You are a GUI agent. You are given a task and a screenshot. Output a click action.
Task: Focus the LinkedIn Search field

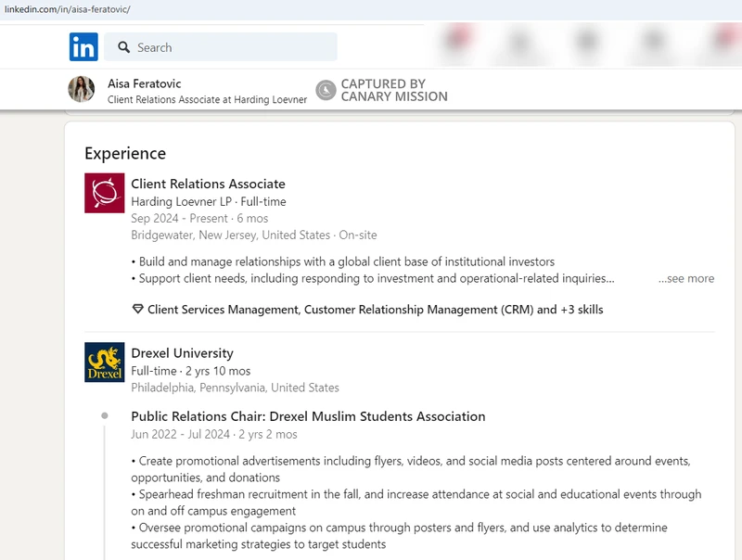tap(221, 47)
